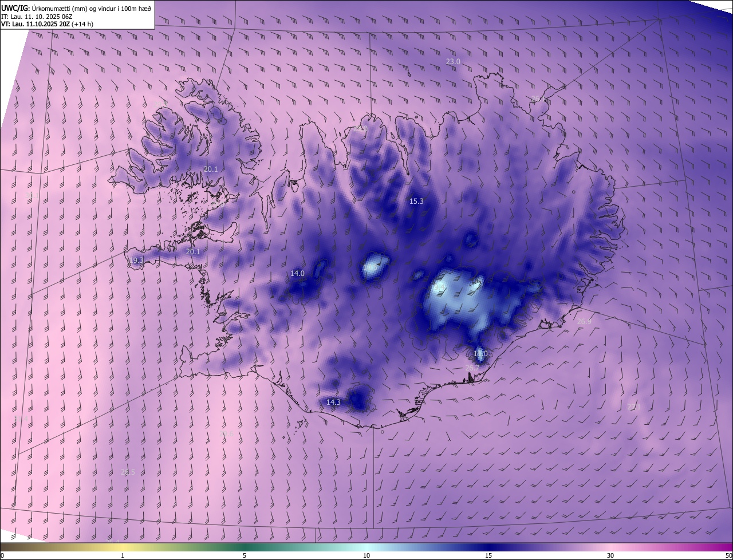Click the initial time line 'IT: Lau. 11. 10. 2025 06Z'
This screenshot has width=733, height=560.
[x=36, y=16]
